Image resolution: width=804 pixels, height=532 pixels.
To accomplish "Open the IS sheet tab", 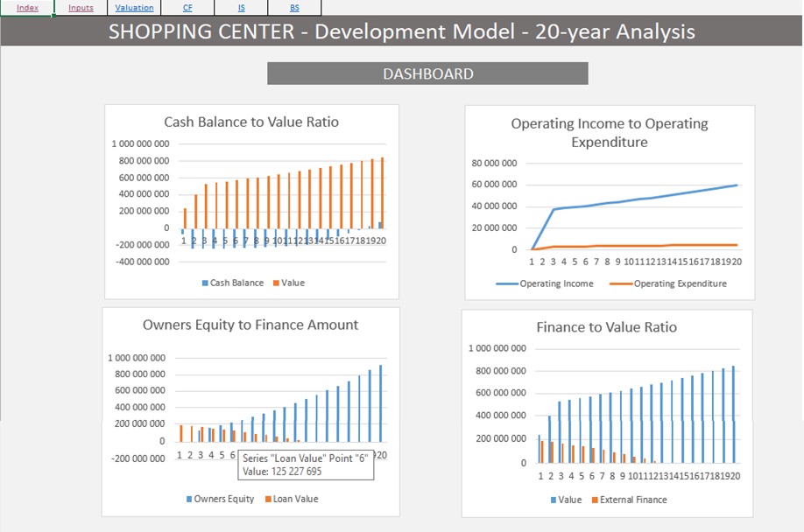I will pyautogui.click(x=240, y=7).
